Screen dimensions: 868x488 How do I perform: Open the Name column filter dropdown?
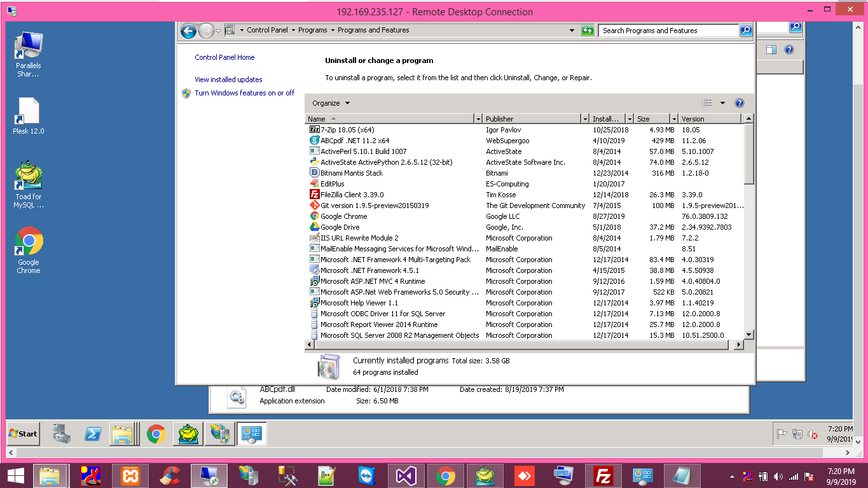(x=478, y=119)
